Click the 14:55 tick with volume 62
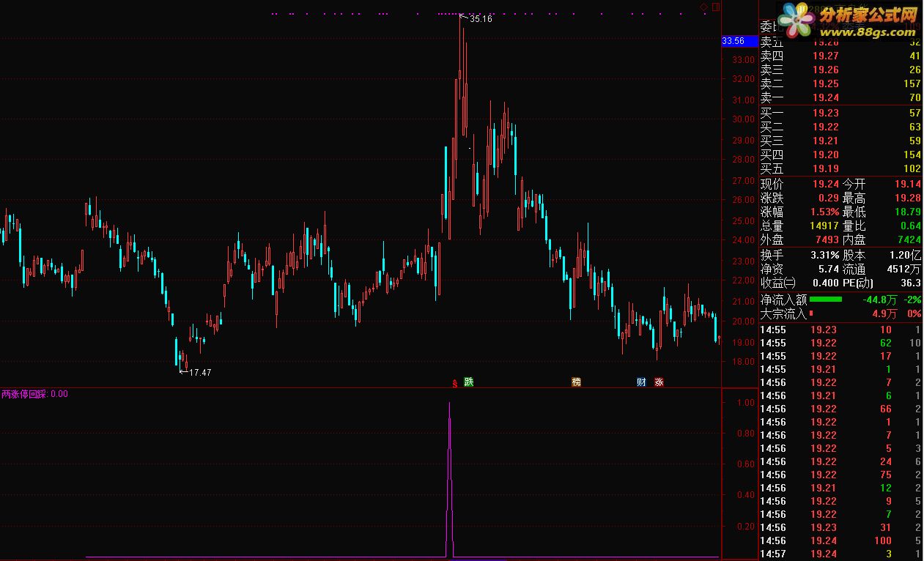 [840, 343]
